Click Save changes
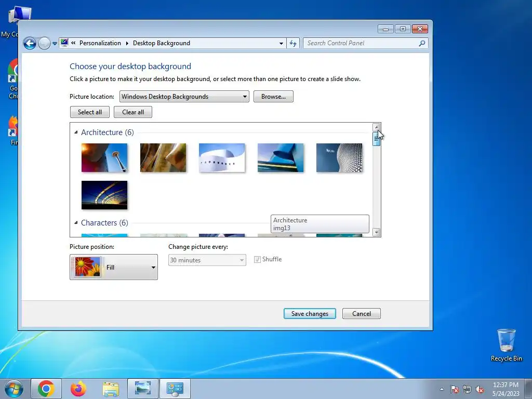The height and width of the screenshot is (399, 532). tap(310, 313)
